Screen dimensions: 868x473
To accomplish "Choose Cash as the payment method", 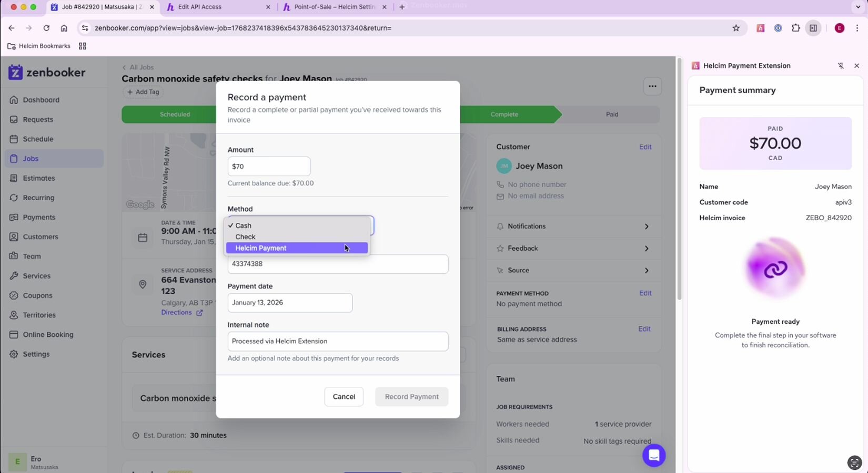I will click(x=297, y=225).
